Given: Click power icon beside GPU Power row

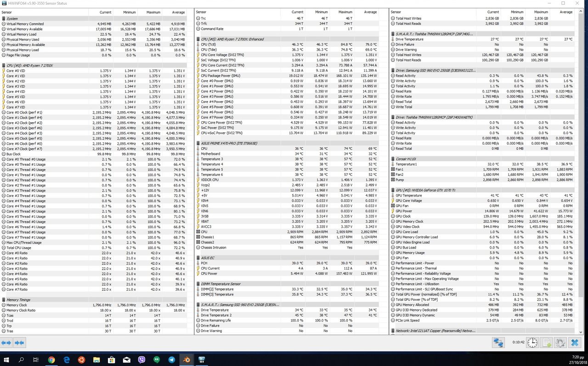Looking at the screenshot, I should coord(393,211).
